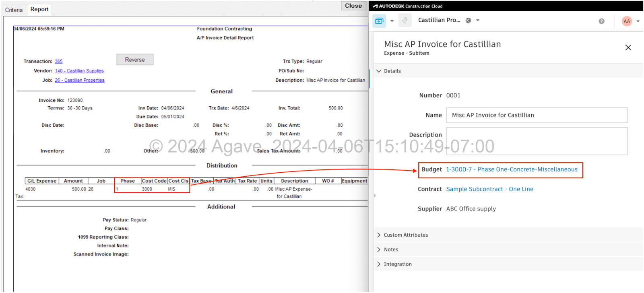This screenshot has width=644, height=293.
Task: Click the Autodesk Construction Cloud logo
Action: tap(407, 6)
